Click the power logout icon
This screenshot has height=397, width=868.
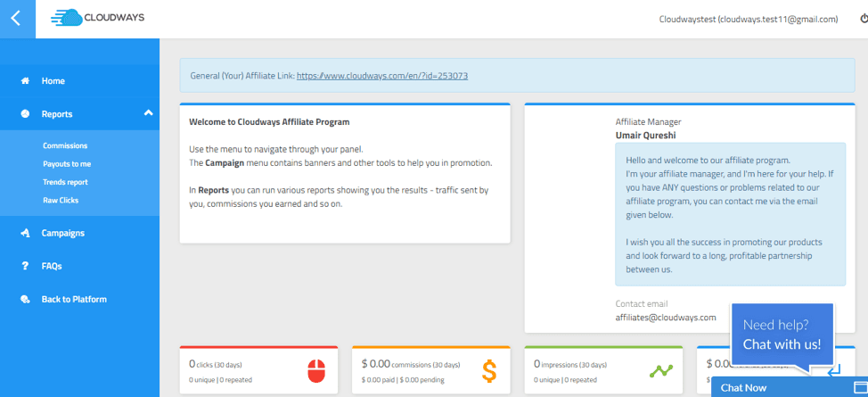[864, 19]
